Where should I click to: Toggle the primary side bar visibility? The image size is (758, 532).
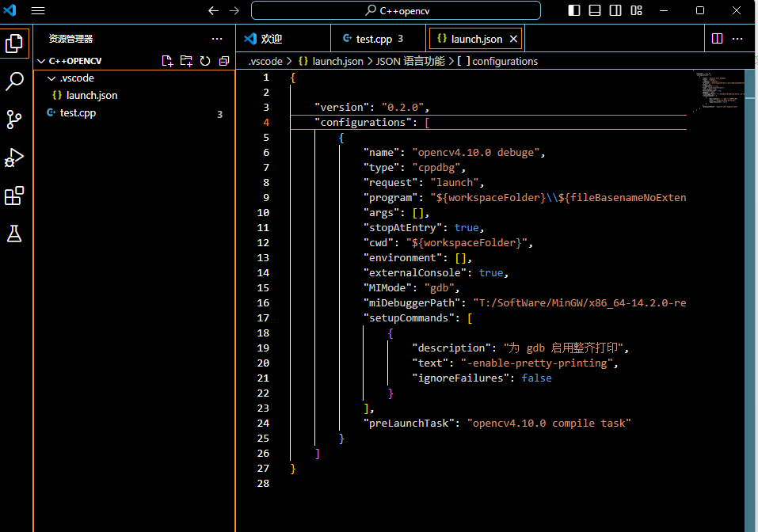[x=574, y=10]
